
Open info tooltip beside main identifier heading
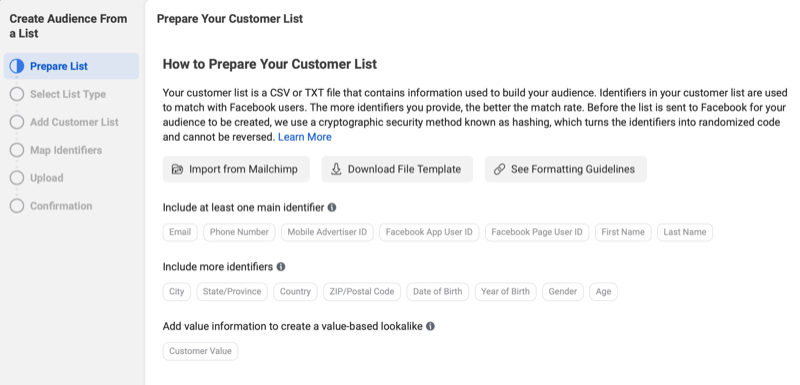(x=332, y=208)
